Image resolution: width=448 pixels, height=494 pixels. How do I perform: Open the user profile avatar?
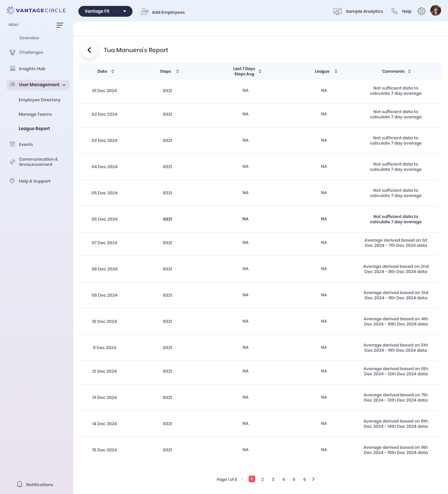[x=436, y=10]
